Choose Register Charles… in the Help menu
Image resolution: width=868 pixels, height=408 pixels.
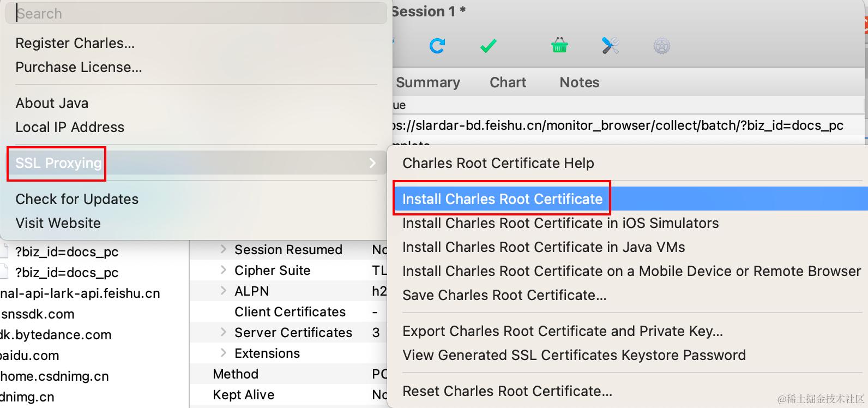click(x=75, y=43)
